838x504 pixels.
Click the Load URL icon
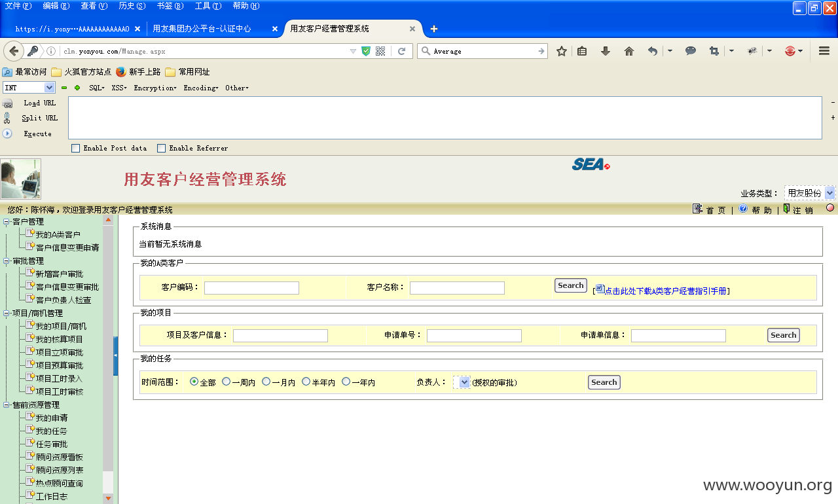coord(8,103)
